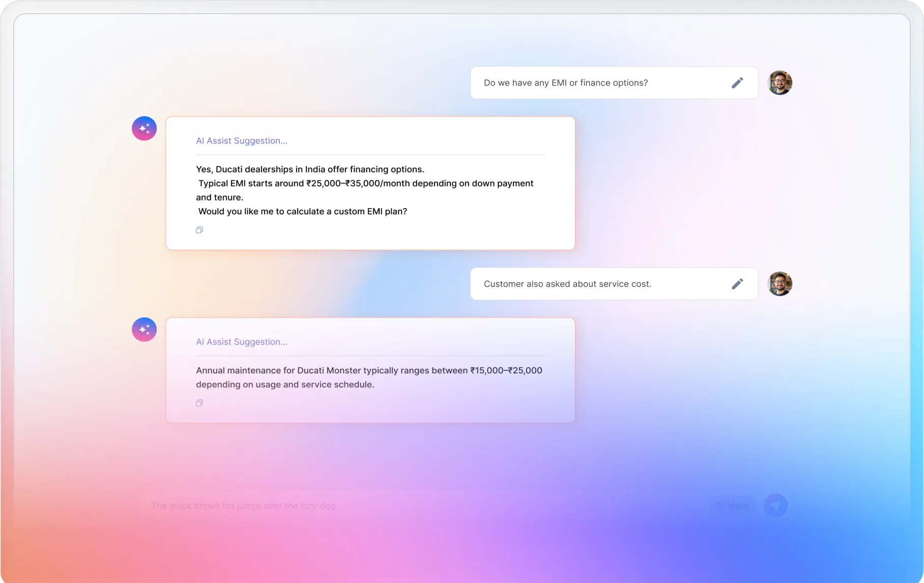The height and width of the screenshot is (583, 924).
Task: Click 'Annual maintenance for Ducati Monster' line
Action: click(369, 370)
